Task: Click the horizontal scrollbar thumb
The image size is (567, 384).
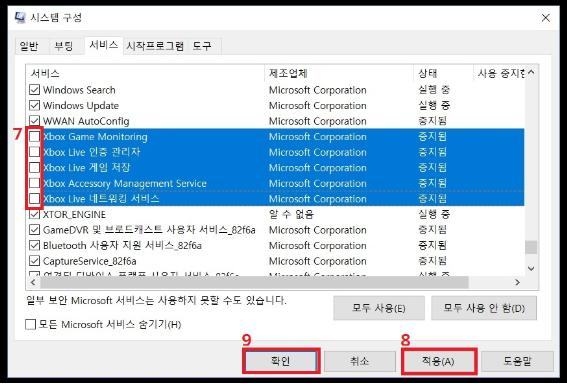Action: coord(254,282)
